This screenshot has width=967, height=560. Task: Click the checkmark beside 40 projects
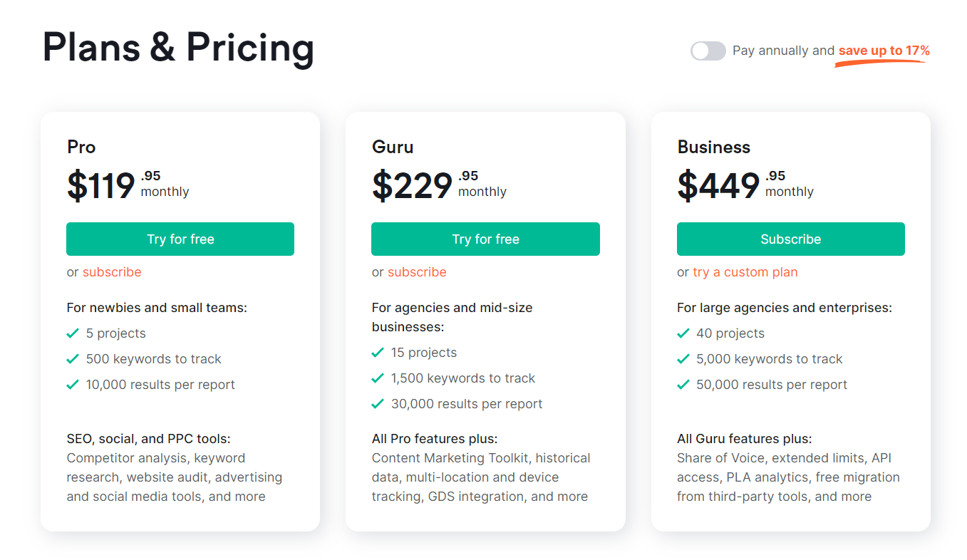coord(683,333)
